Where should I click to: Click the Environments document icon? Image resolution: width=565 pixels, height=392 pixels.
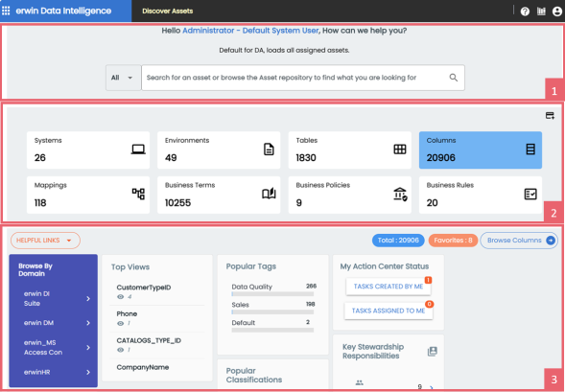(269, 149)
